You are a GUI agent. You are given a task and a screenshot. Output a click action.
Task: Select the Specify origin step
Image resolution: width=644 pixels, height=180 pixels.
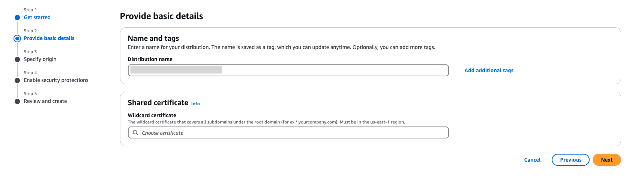40,59
